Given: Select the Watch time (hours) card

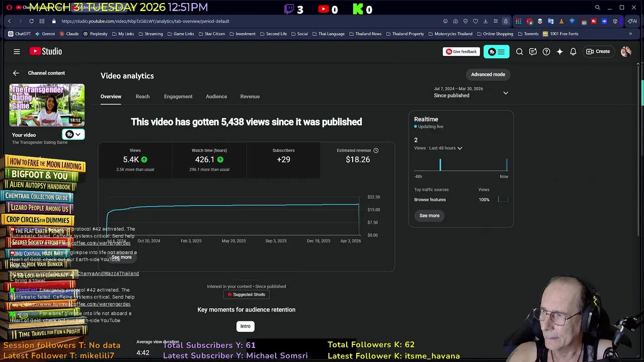Looking at the screenshot, I should tap(209, 160).
